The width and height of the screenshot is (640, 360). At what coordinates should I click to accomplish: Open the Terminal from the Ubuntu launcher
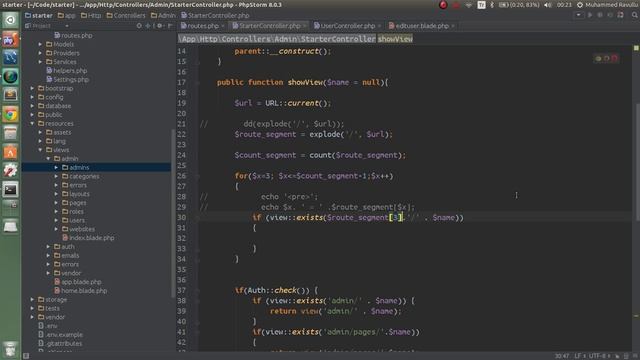click(x=10, y=190)
